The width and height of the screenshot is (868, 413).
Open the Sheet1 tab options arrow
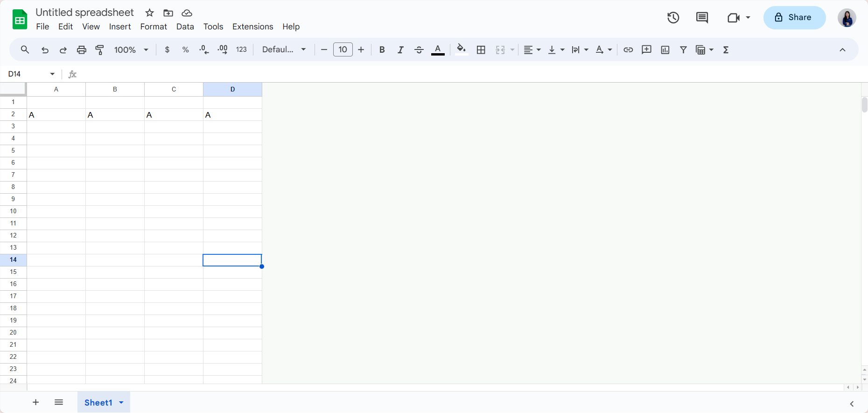click(x=121, y=402)
